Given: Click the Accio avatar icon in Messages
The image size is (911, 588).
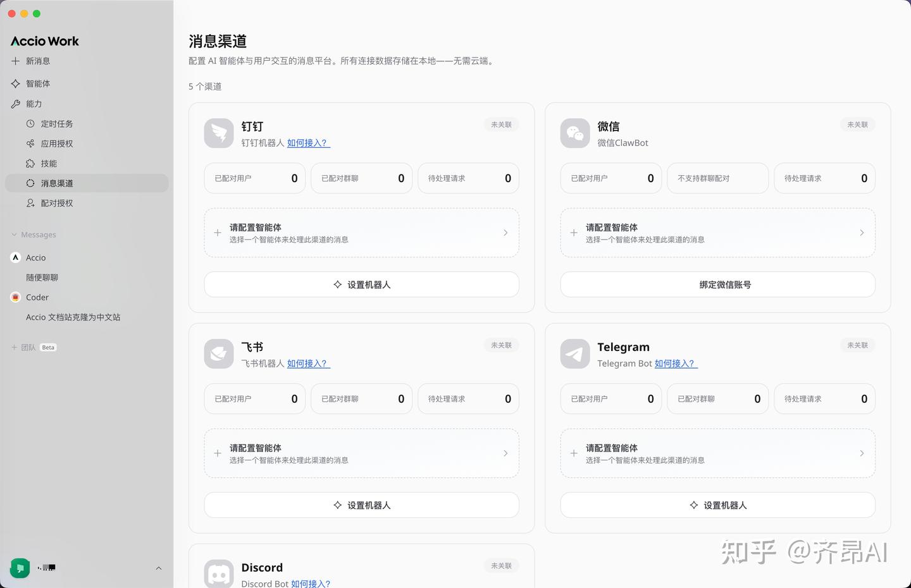Looking at the screenshot, I should tap(16, 257).
